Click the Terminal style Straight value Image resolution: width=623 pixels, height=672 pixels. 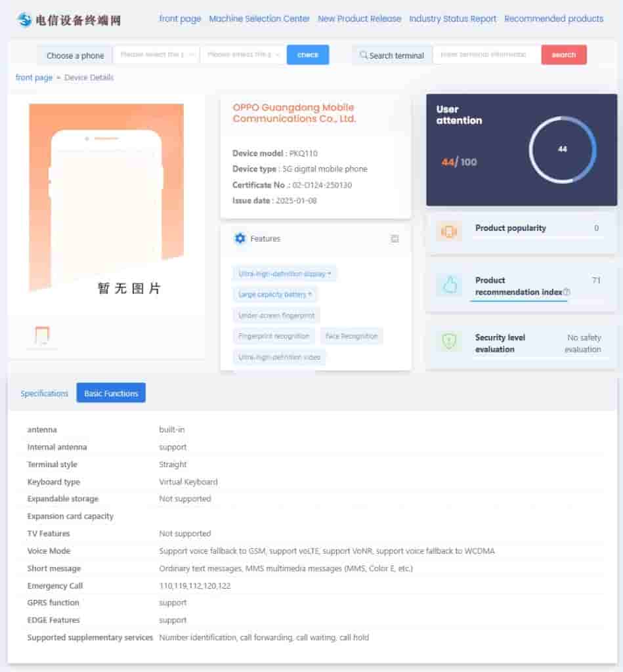point(173,464)
